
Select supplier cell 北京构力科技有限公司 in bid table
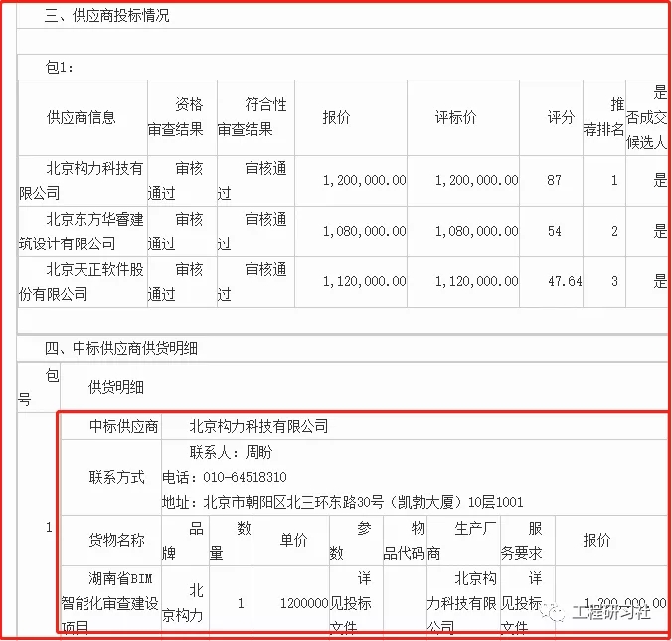pyautogui.click(x=81, y=181)
